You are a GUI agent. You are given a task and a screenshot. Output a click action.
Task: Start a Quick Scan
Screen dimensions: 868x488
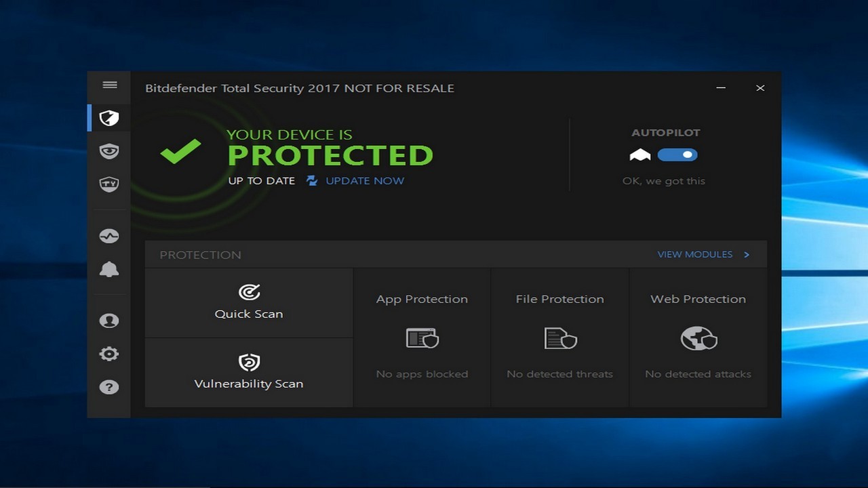coord(249,303)
